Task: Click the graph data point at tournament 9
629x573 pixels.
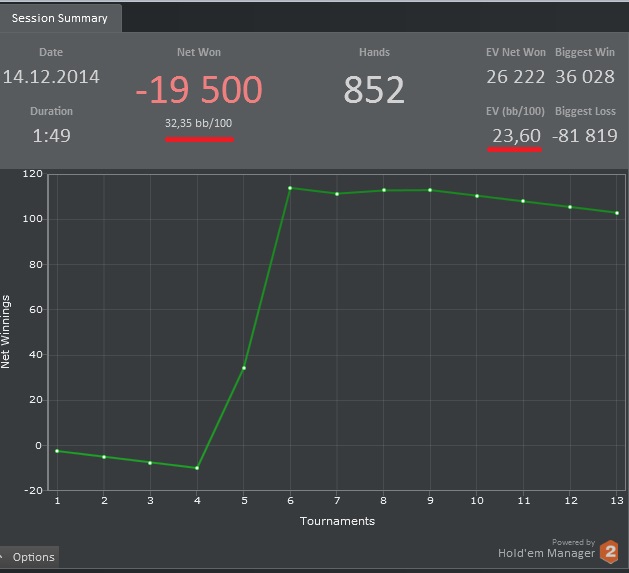Action: [430, 190]
